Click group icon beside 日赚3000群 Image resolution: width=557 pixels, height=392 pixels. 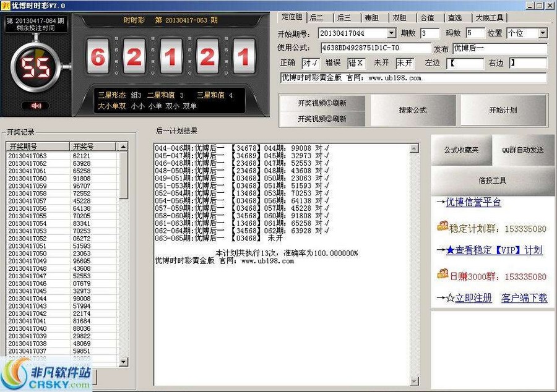[x=443, y=274]
